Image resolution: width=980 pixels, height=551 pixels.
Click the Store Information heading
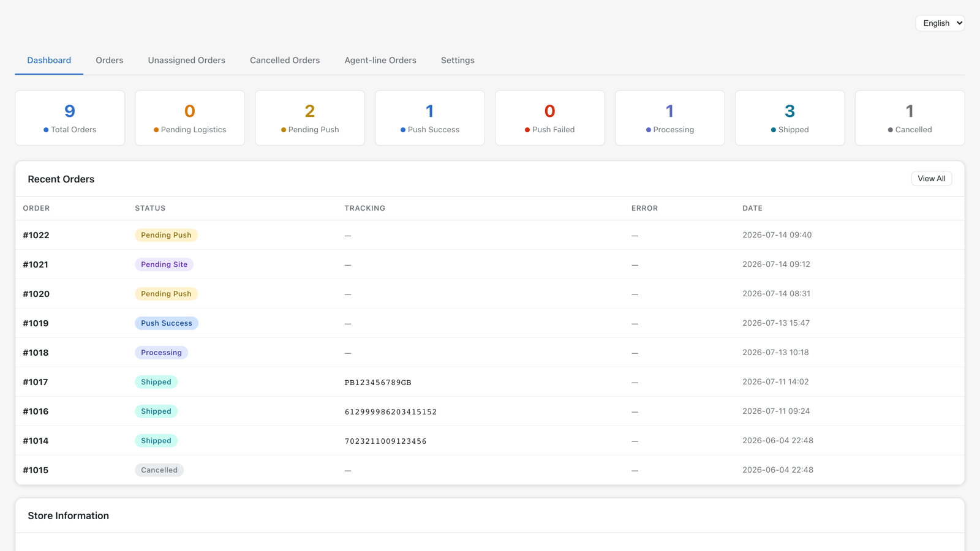click(69, 516)
